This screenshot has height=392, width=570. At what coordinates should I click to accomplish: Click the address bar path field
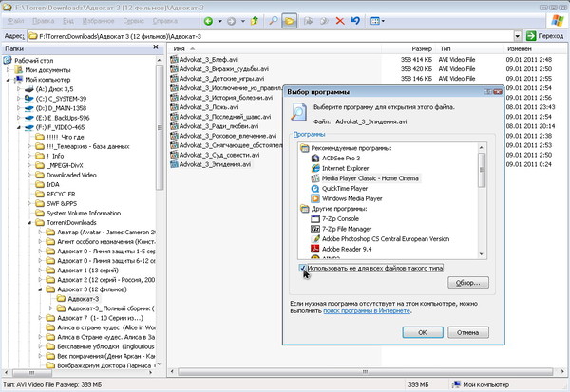(271, 36)
